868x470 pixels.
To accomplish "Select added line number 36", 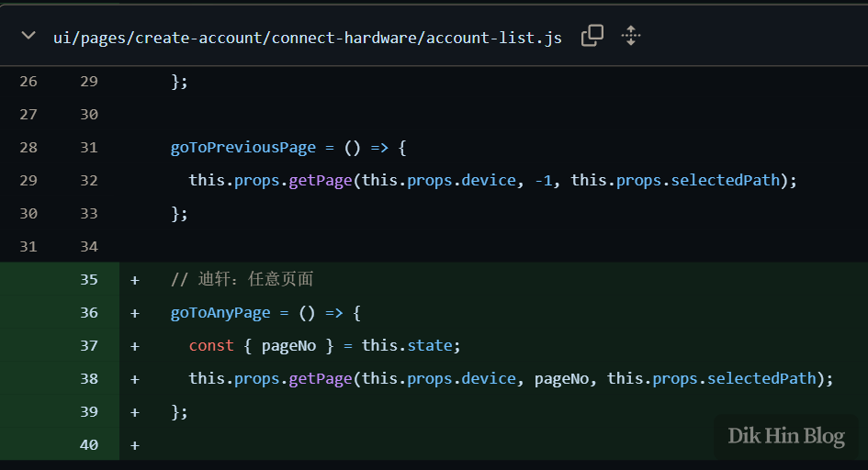I will [88, 312].
